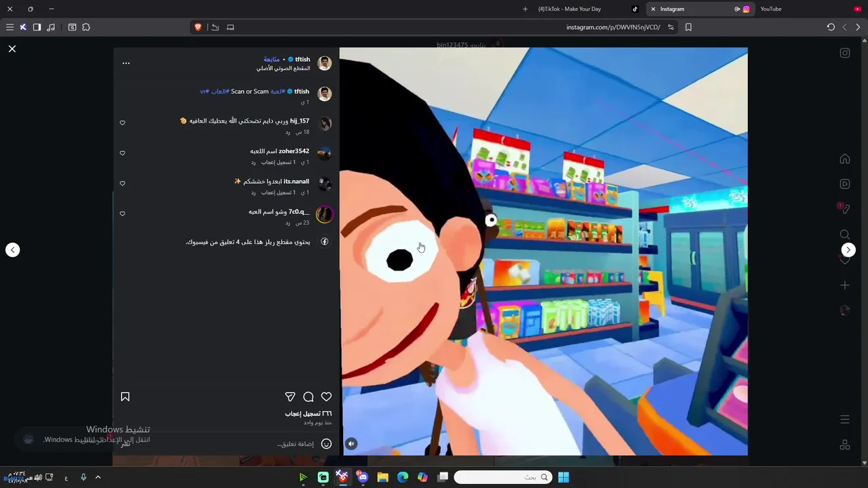Open emoji picker in comment box

click(326, 444)
